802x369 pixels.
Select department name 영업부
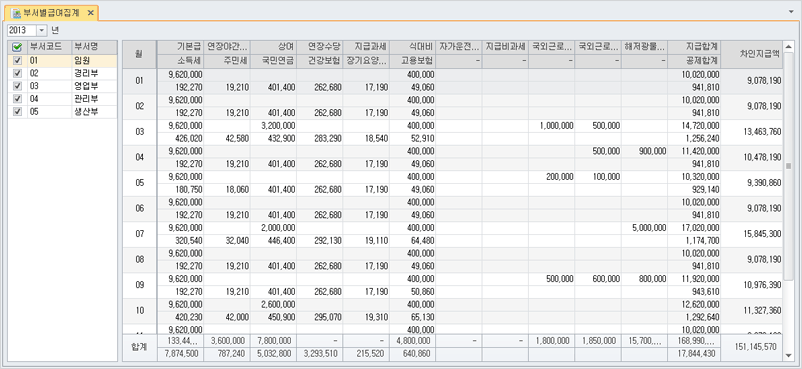[94, 86]
